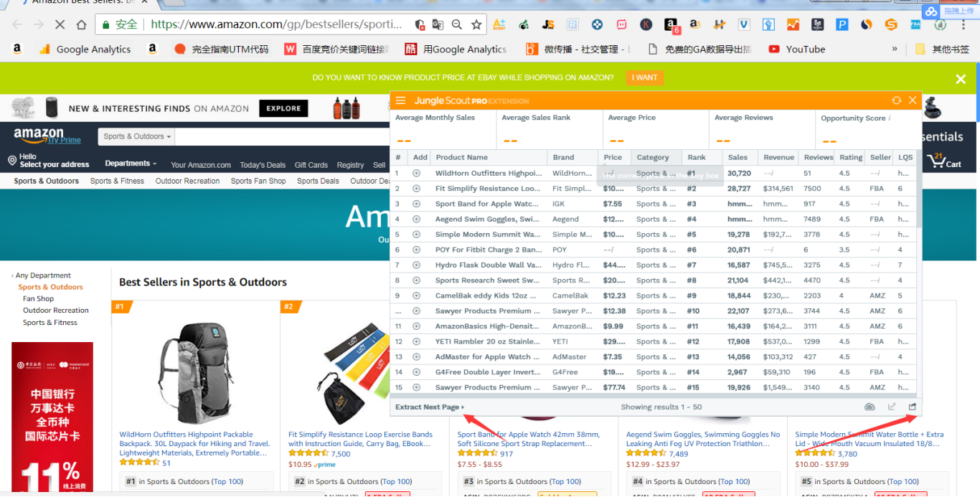Add G4Free Double Layer product
The height and width of the screenshot is (497, 980).
(417, 372)
